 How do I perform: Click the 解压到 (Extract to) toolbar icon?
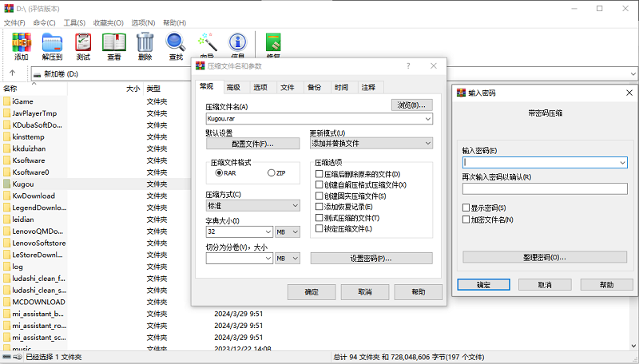pyautogui.click(x=52, y=45)
